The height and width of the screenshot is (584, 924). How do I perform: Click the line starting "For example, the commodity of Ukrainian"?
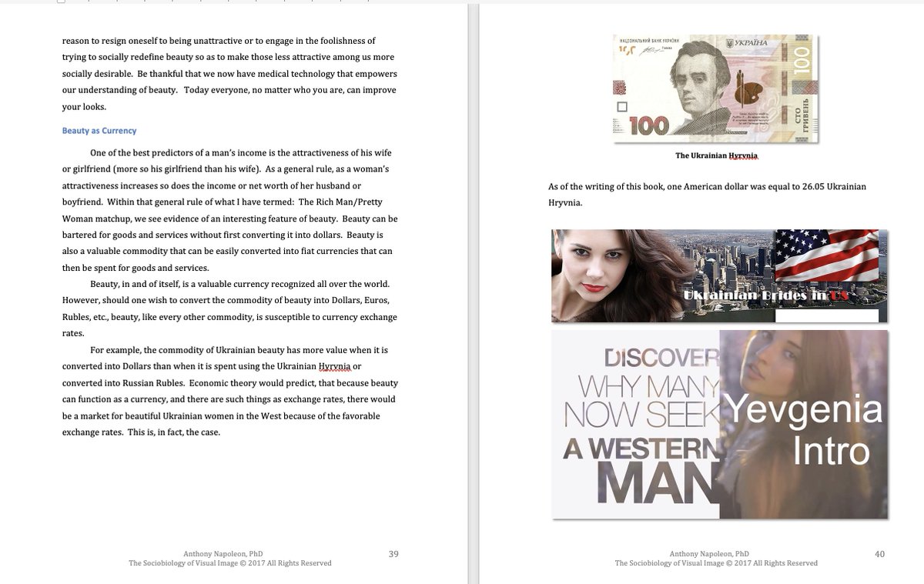(x=239, y=350)
